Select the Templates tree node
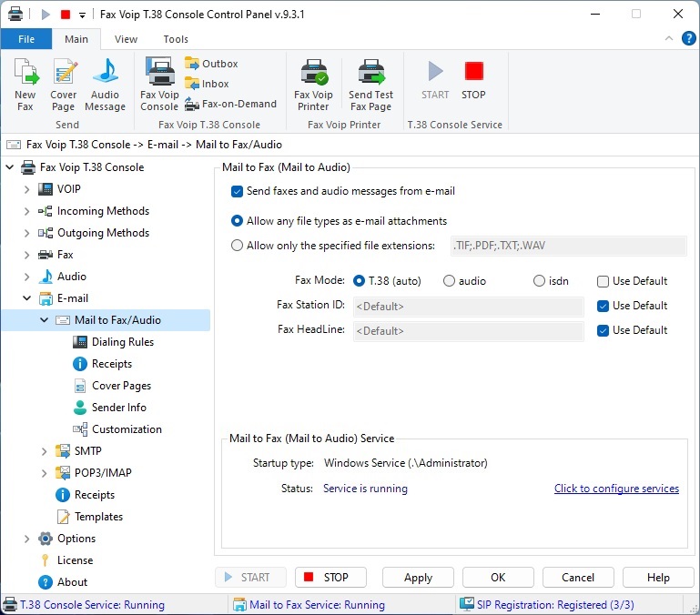 89,517
